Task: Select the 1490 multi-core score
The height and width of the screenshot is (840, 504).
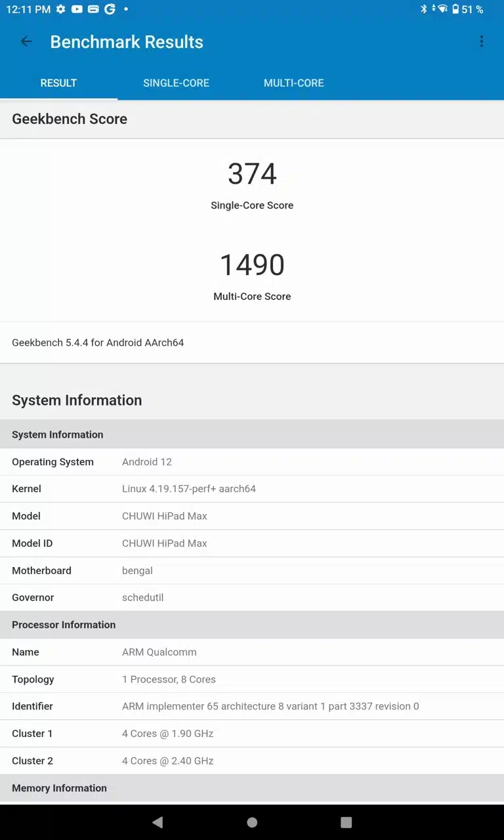Action: coord(252,265)
